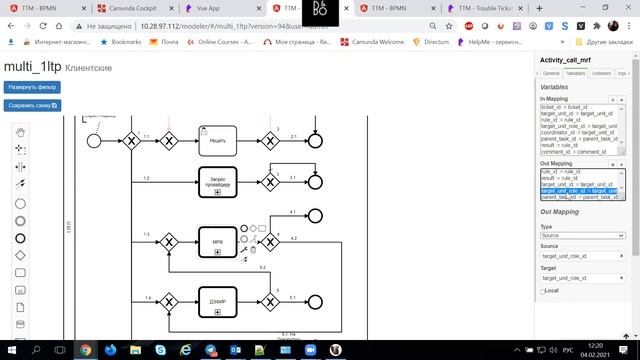
Task: Select highlighted target_unit_role_id Out Mapping entry
Action: 579,191
